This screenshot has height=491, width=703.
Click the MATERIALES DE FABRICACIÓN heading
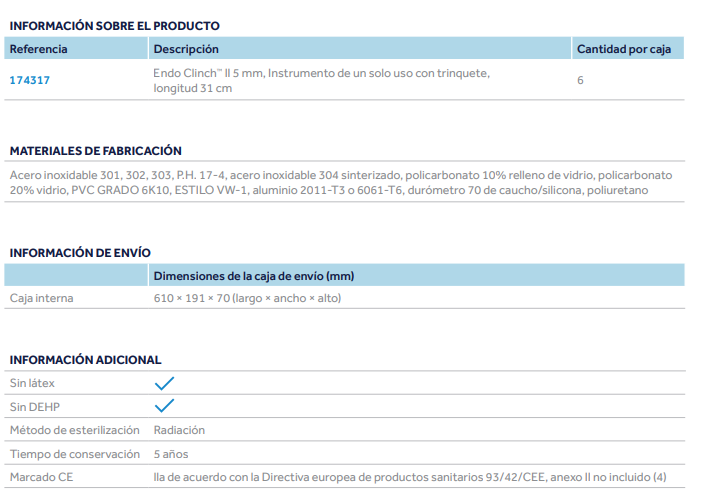point(95,151)
